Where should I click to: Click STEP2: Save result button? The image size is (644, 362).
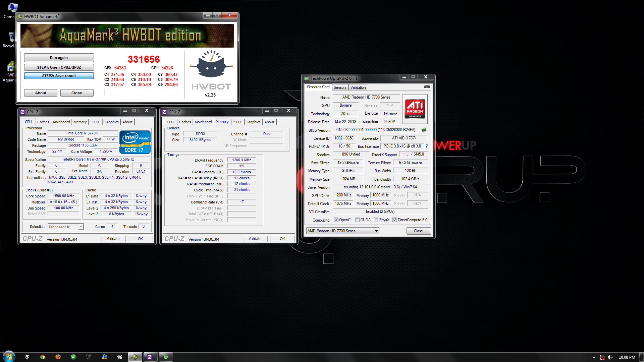pyautogui.click(x=59, y=76)
